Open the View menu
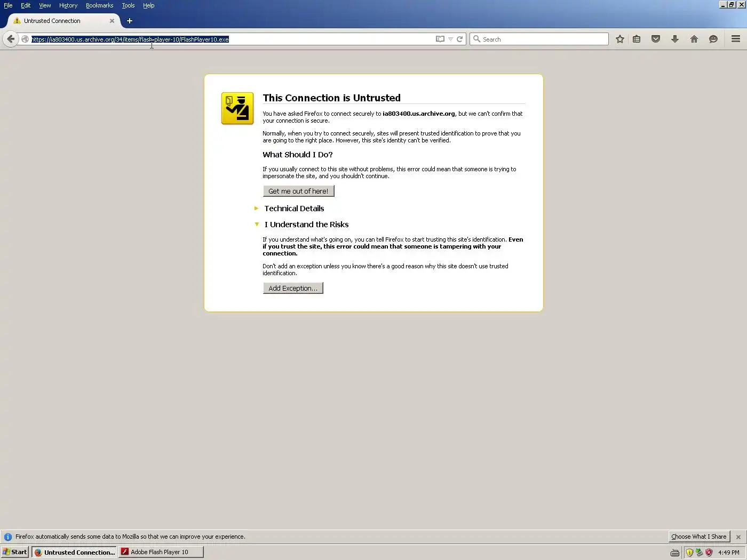 coord(45,5)
